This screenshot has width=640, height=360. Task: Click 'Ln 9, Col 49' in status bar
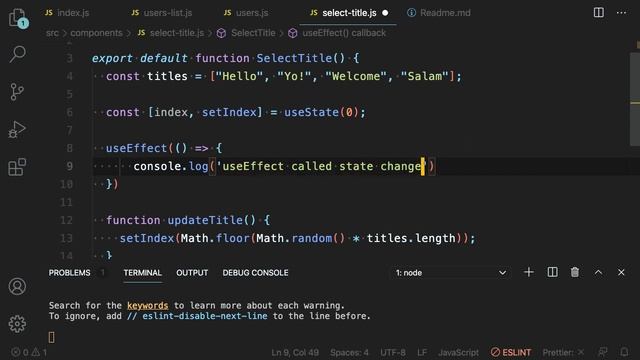click(295, 352)
